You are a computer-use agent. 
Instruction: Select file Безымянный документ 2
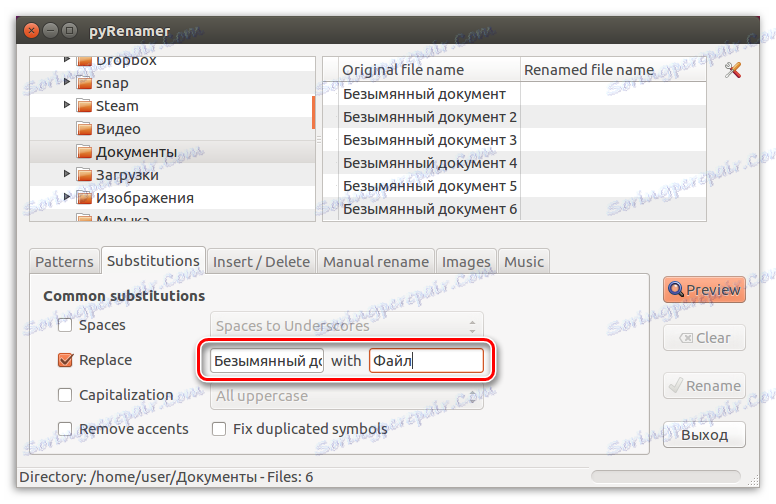(x=515, y=117)
